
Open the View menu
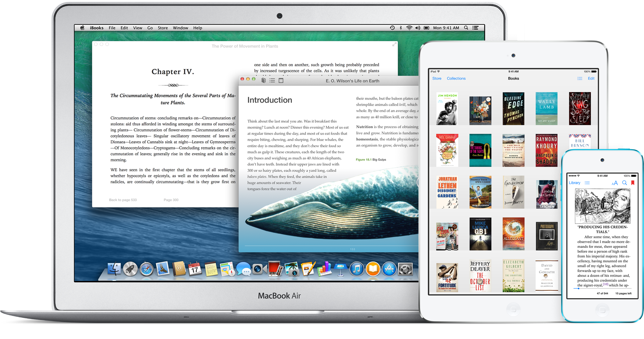point(137,28)
